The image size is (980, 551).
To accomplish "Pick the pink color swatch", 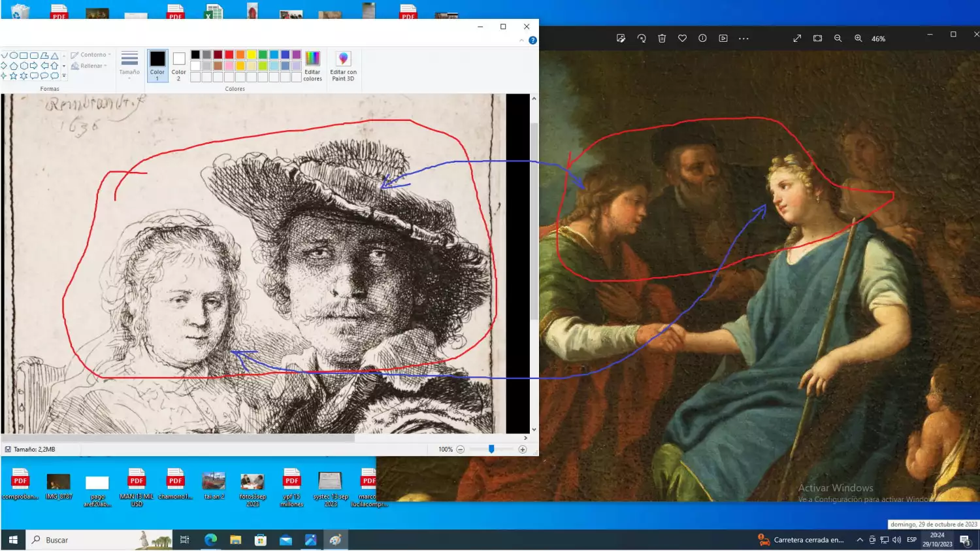I will [x=229, y=66].
